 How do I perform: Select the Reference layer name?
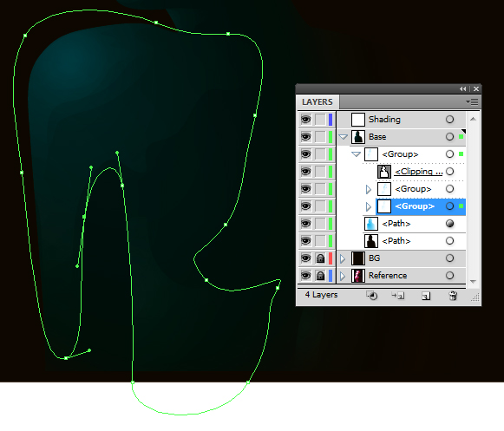[388, 276]
